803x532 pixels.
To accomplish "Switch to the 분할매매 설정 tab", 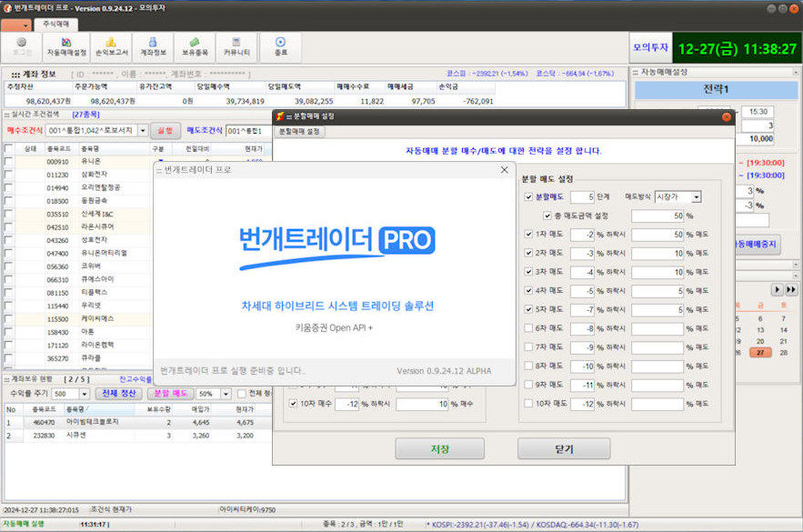I will coord(299,132).
